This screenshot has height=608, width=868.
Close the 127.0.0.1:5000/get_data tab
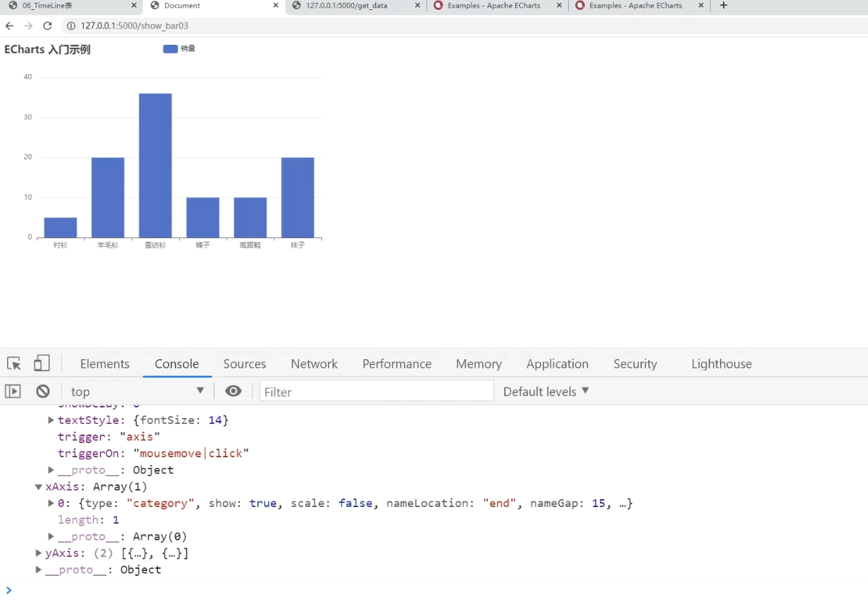tap(417, 5)
